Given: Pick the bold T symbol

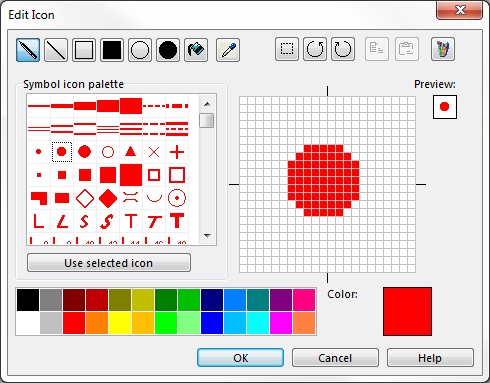Looking at the screenshot, I should [x=177, y=221].
